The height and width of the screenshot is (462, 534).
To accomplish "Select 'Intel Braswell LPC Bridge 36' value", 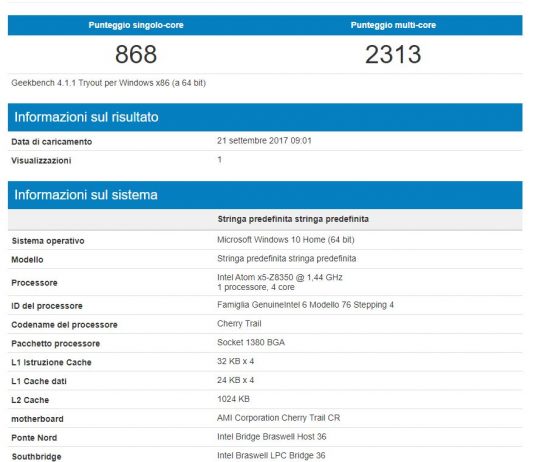I will (271, 455).
